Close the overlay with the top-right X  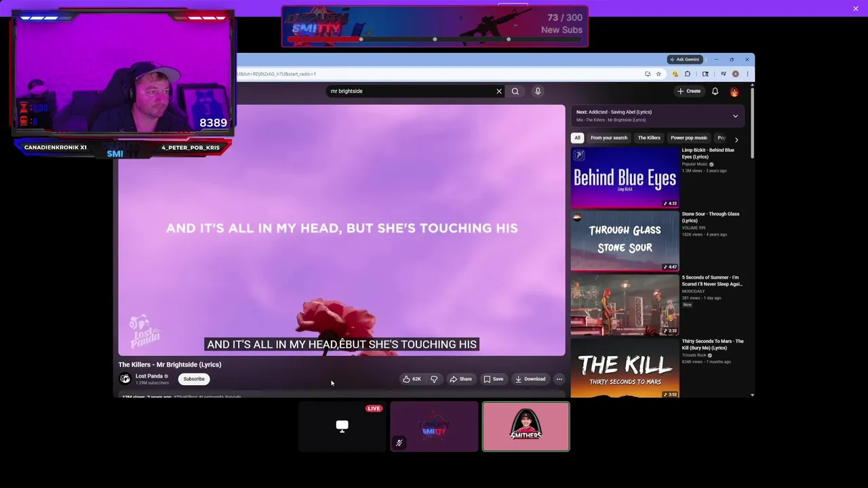(x=856, y=8)
